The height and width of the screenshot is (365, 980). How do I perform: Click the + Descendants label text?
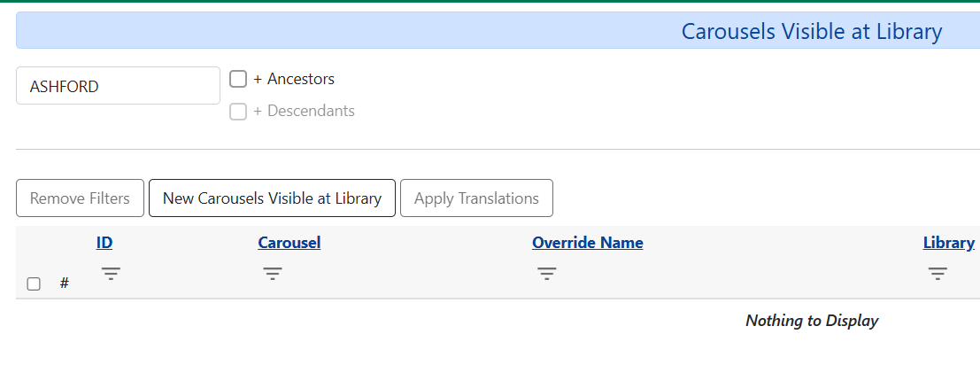(x=303, y=112)
